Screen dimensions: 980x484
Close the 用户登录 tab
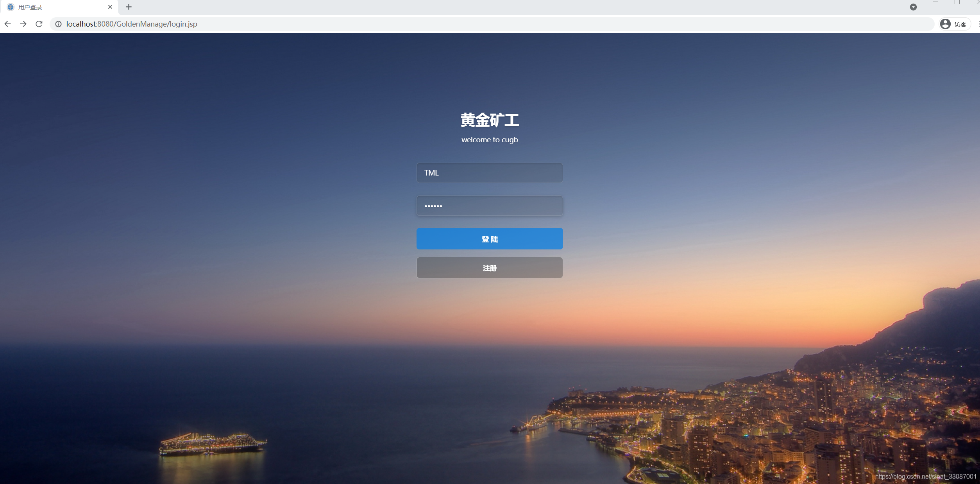coord(110,7)
